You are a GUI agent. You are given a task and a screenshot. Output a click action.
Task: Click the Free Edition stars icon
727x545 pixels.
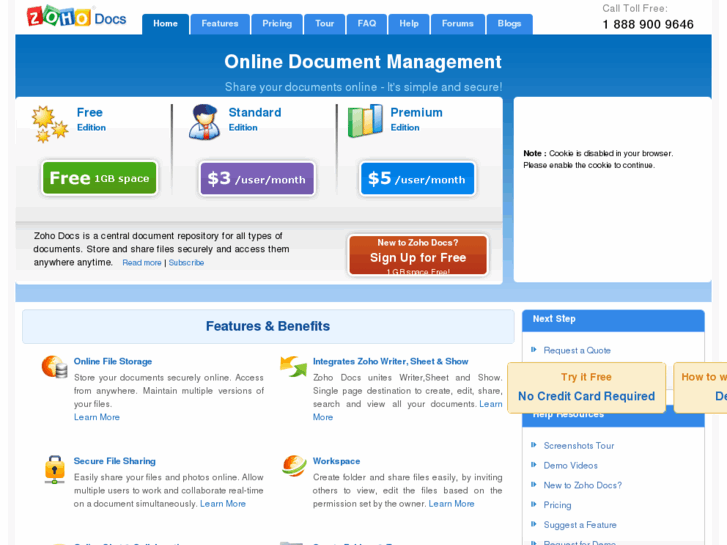click(50, 124)
